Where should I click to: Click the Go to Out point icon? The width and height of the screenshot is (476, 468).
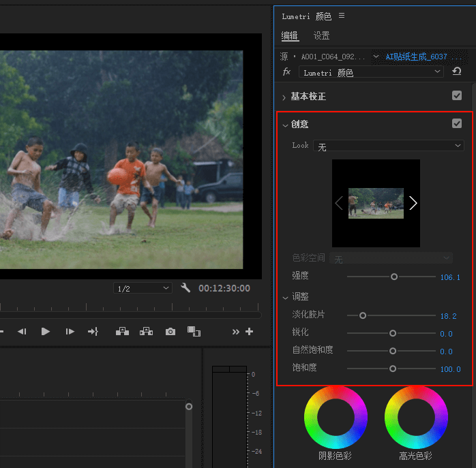(x=93, y=332)
